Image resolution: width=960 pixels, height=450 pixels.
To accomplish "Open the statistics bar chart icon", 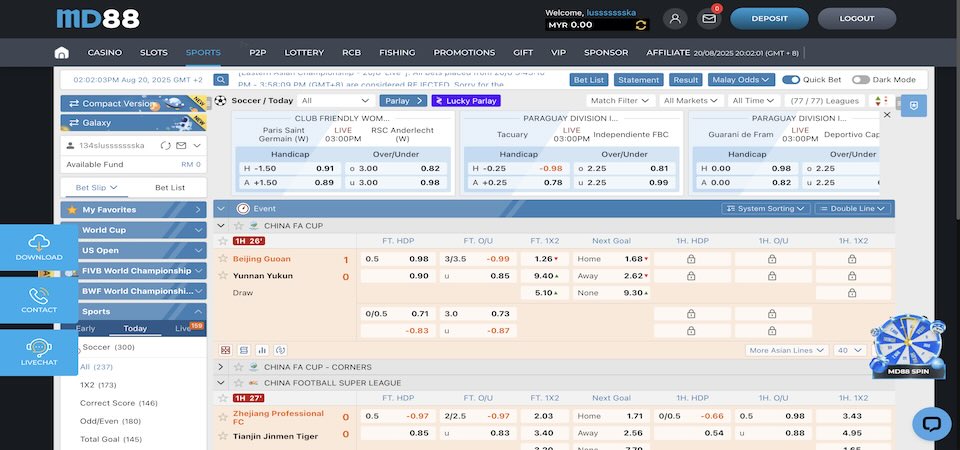I will 263,350.
